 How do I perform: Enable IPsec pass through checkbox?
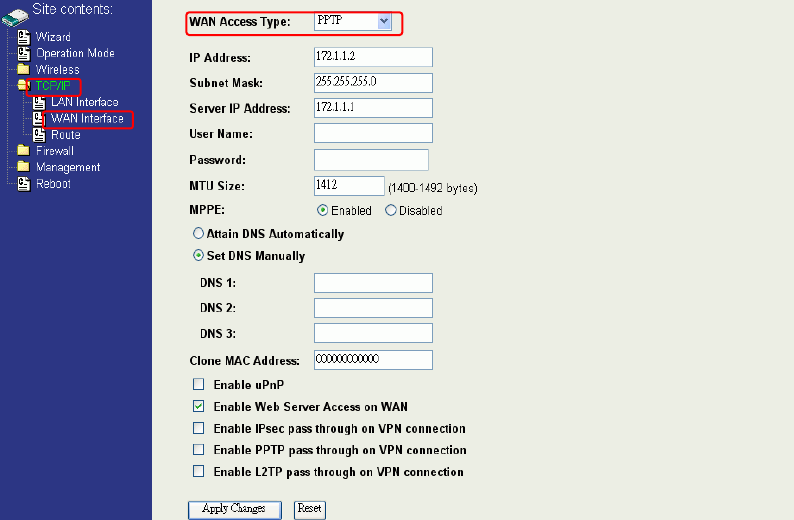coord(198,428)
